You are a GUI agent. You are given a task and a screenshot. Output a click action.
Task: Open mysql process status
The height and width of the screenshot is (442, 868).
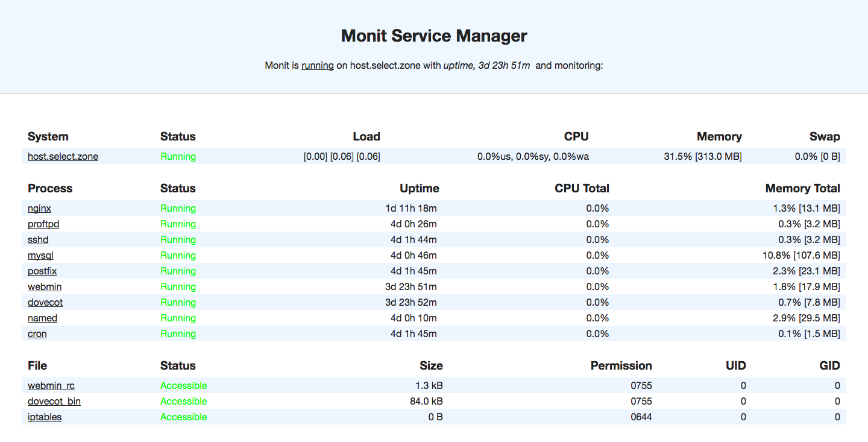tap(40, 255)
